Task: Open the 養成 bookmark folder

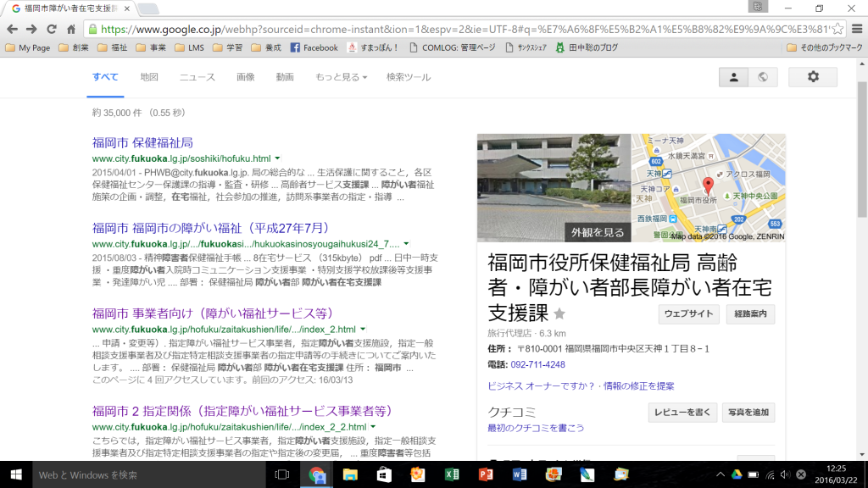Action: (266, 48)
